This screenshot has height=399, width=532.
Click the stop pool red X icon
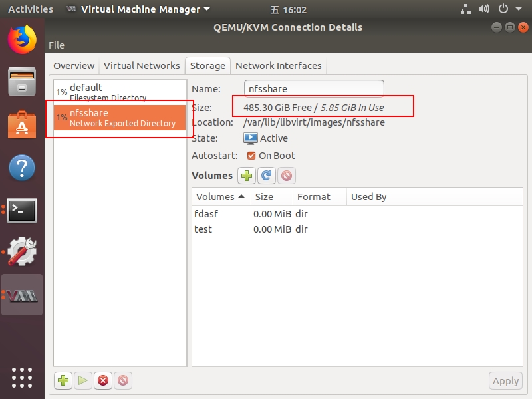(103, 381)
